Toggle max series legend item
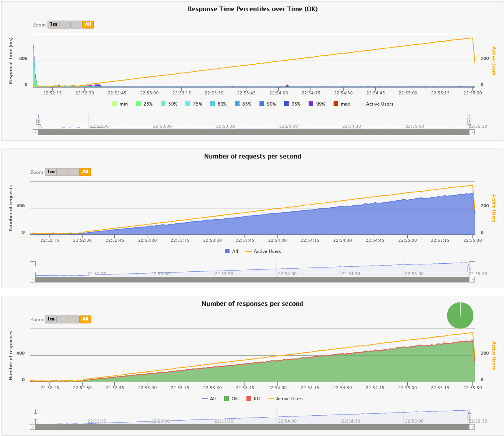The width and height of the screenshot is (504, 436). [x=342, y=104]
